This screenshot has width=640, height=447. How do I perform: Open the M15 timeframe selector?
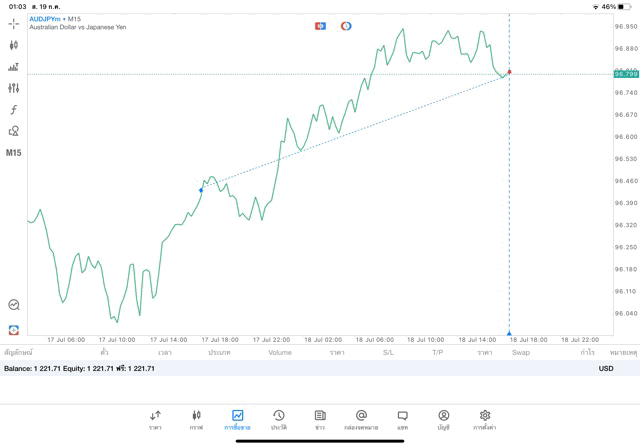click(14, 153)
